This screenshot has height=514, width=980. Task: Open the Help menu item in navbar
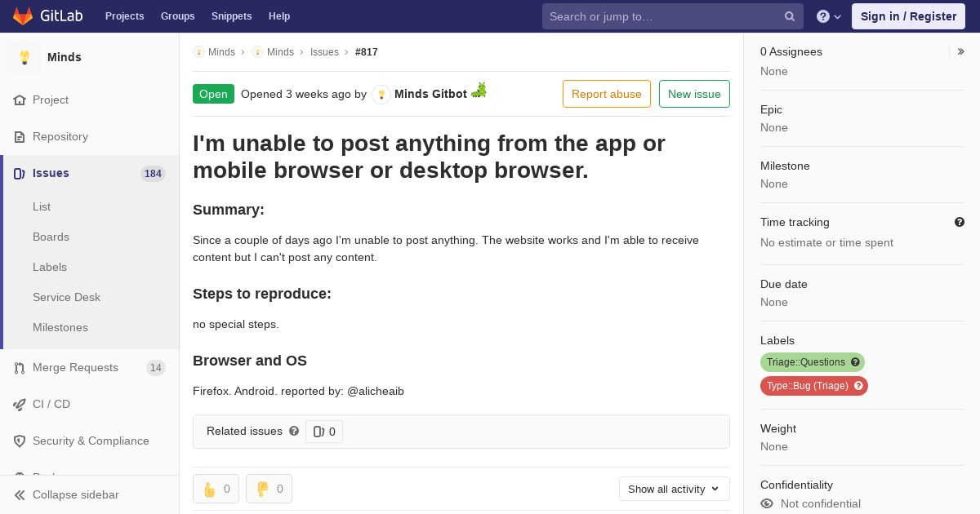pos(279,16)
